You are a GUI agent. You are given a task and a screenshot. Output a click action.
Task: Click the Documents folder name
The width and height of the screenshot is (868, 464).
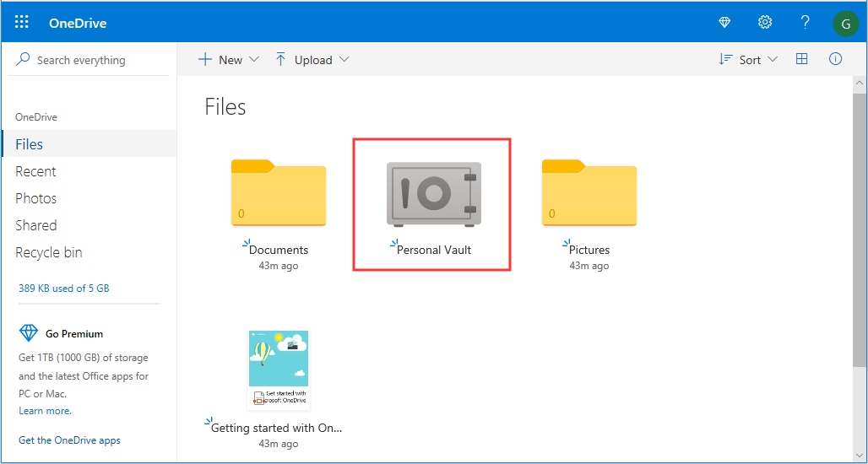pyautogui.click(x=279, y=250)
